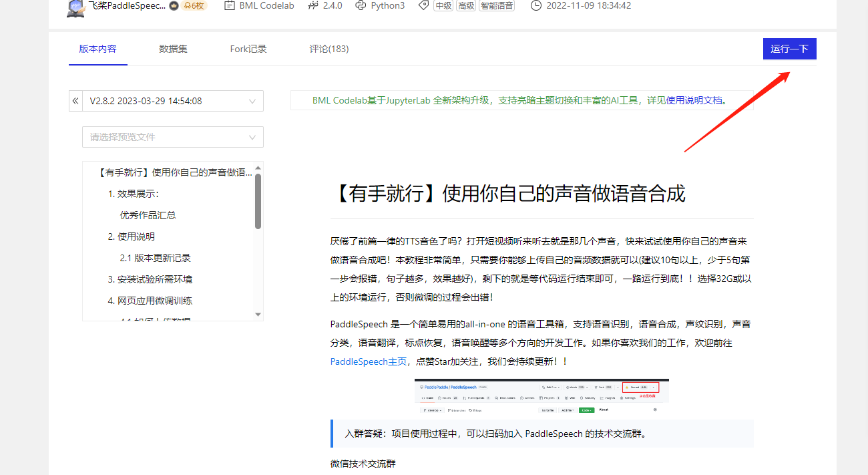The width and height of the screenshot is (868, 475).
Task: Switch to the 版本内容 tab
Action: tap(97, 49)
